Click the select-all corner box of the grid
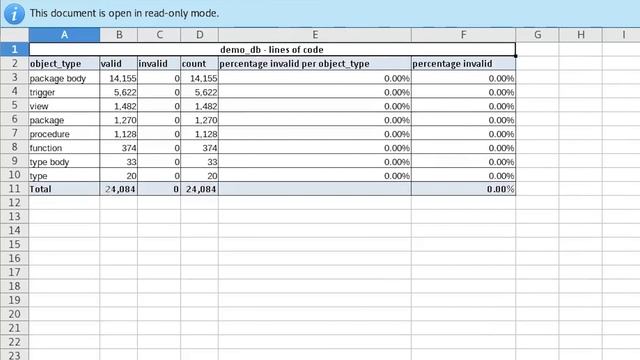The height and width of the screenshot is (360, 640). (x=14, y=35)
